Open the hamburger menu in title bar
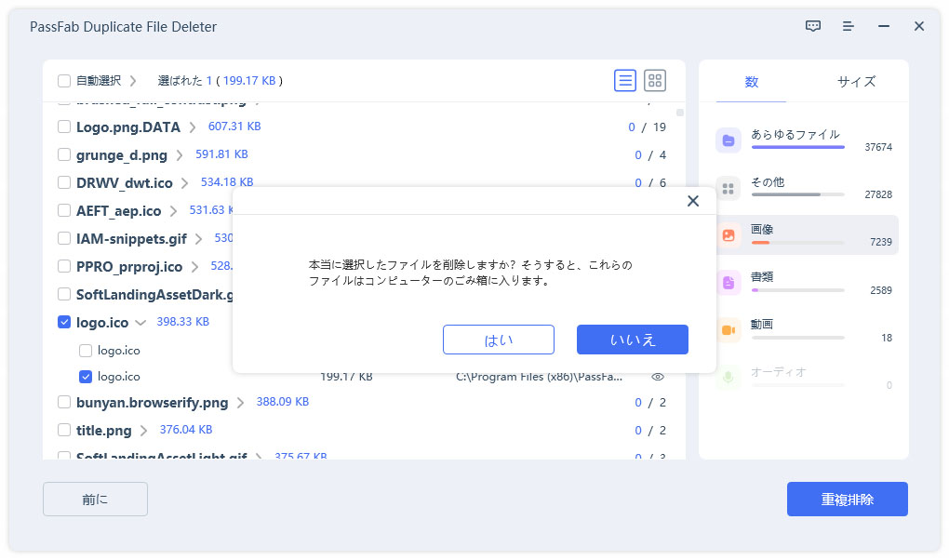949x560 pixels. (x=848, y=26)
